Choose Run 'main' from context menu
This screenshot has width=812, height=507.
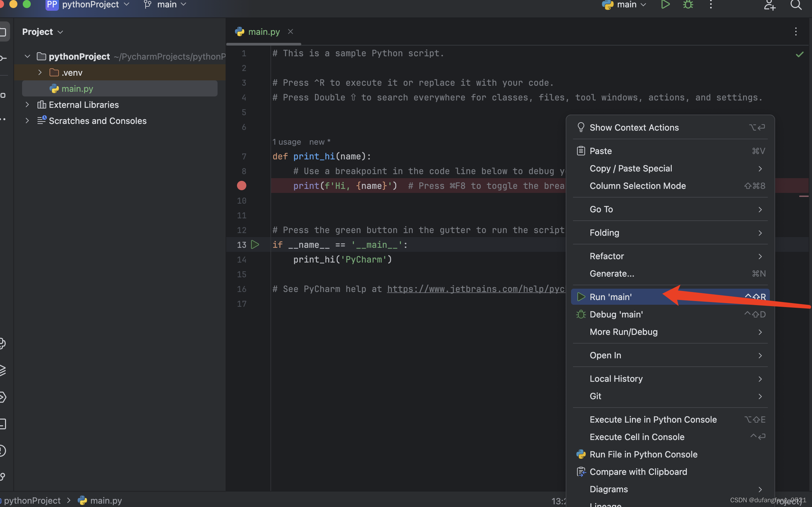coord(611,297)
